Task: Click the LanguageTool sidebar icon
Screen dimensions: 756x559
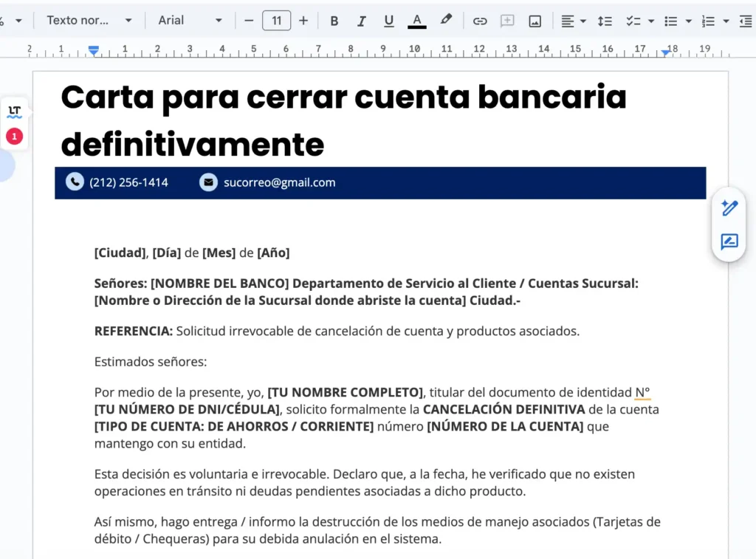Action: click(x=13, y=112)
